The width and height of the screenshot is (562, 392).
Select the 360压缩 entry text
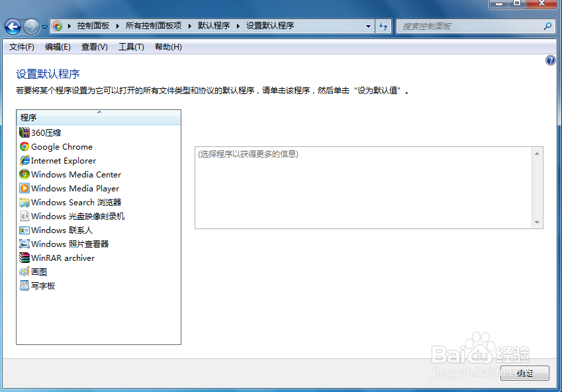coord(46,132)
